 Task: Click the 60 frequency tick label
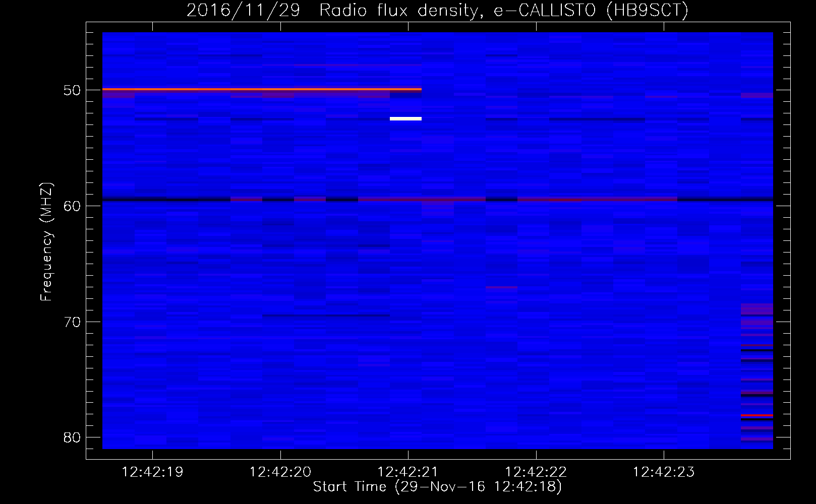coord(72,206)
